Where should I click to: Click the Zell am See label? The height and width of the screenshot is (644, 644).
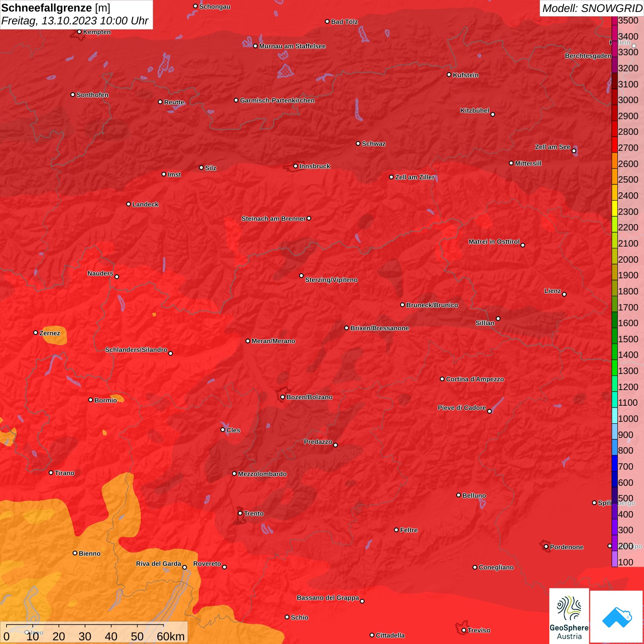point(552,147)
